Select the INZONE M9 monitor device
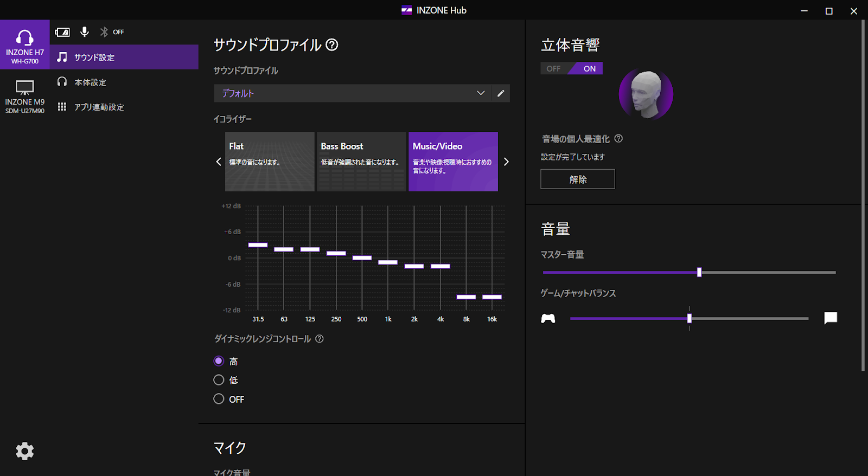The width and height of the screenshot is (868, 476). coord(24,96)
